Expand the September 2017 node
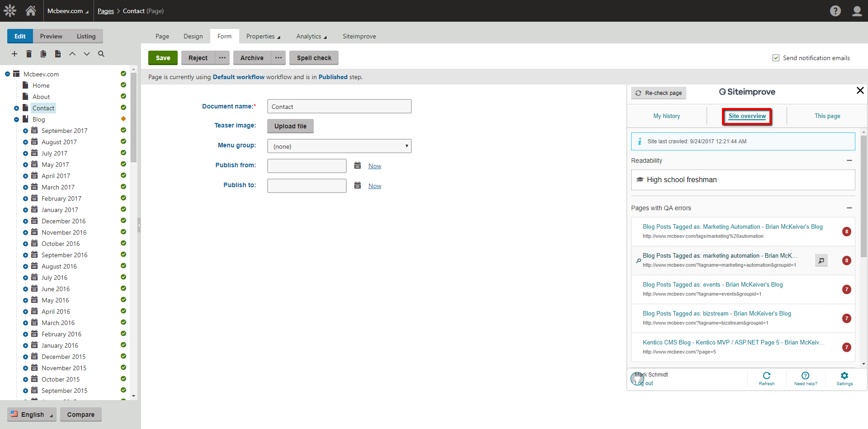This screenshot has width=868, height=429. click(25, 131)
